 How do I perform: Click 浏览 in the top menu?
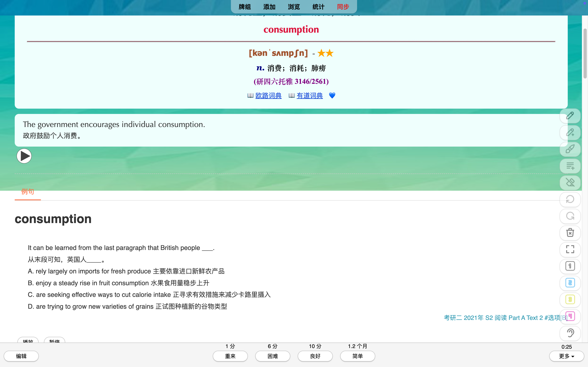[294, 7]
